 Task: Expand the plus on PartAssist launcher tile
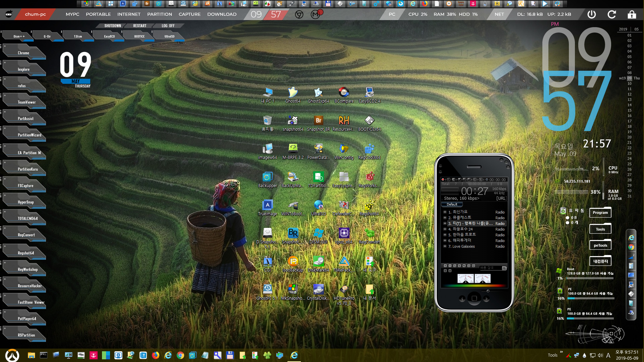point(5,112)
